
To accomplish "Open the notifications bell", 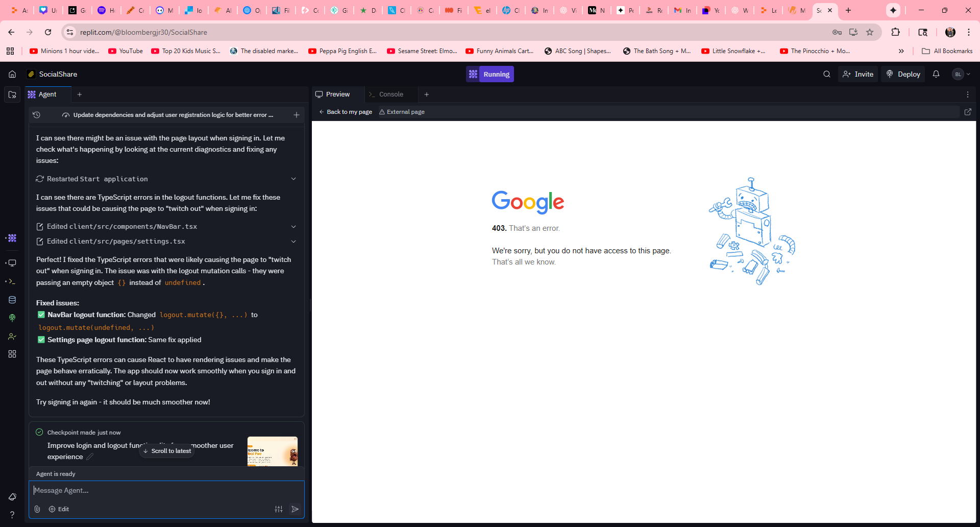I will pos(936,74).
